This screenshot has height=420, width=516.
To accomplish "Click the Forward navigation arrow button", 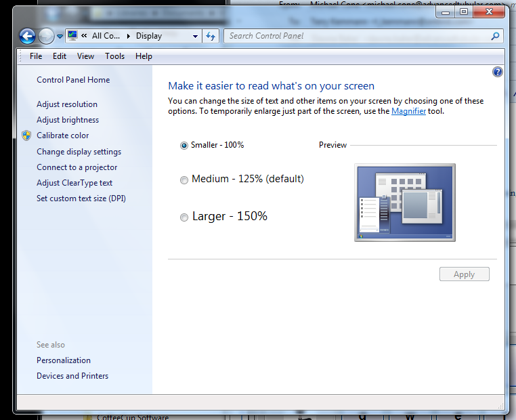I will coord(46,36).
